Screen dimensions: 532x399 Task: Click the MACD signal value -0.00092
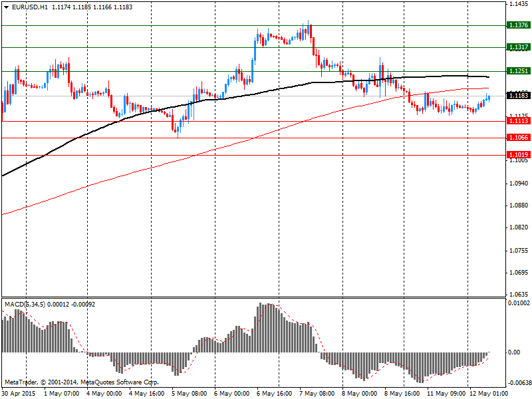point(83,305)
